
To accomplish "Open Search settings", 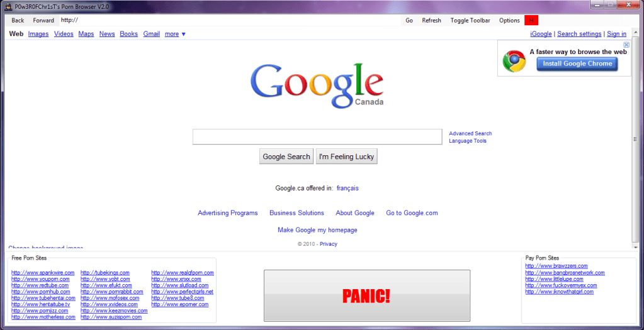I will (x=579, y=34).
